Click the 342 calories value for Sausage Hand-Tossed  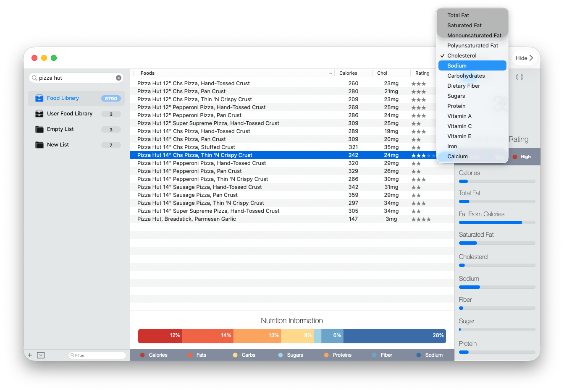pyautogui.click(x=353, y=187)
